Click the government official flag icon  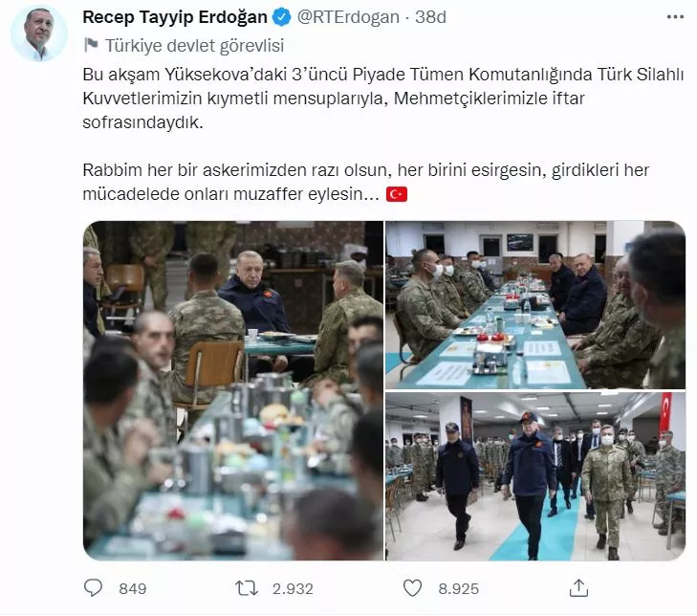[91, 45]
